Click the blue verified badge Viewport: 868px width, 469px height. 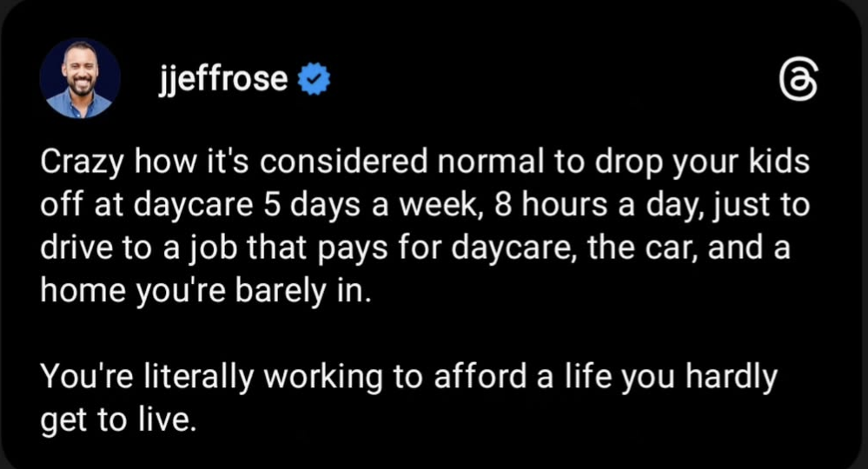(x=312, y=81)
